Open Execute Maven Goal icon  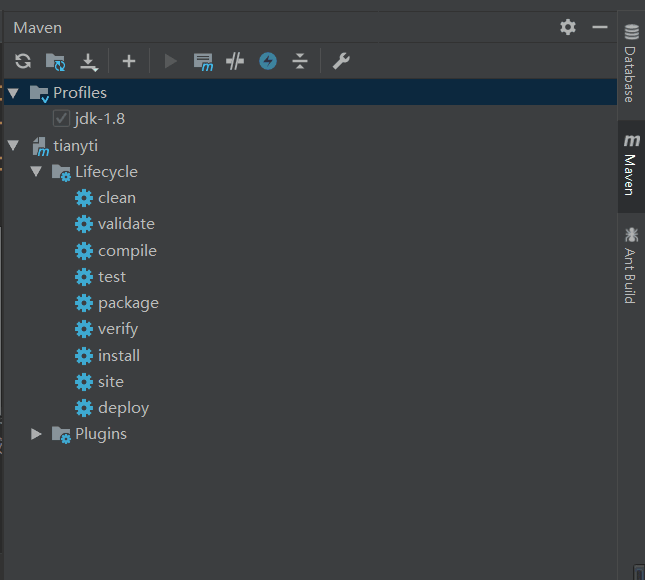point(203,62)
